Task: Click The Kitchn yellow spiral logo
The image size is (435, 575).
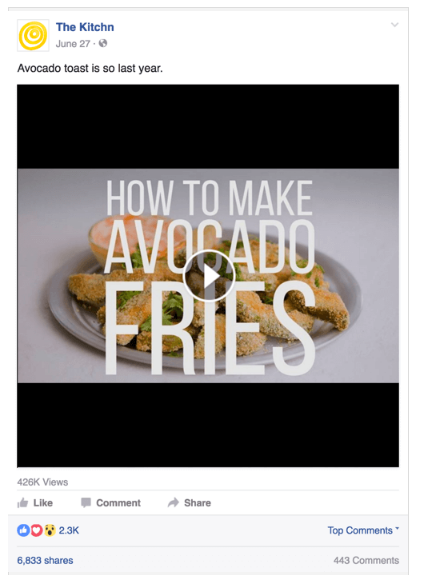Action: click(33, 35)
